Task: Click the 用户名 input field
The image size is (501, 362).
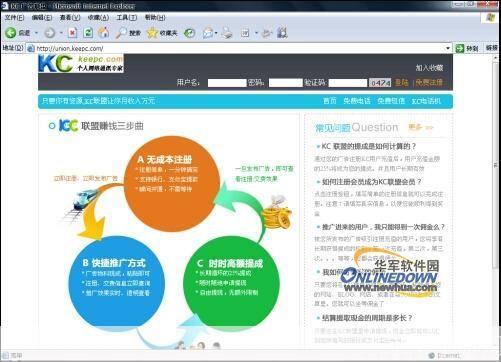Action: tap(227, 83)
